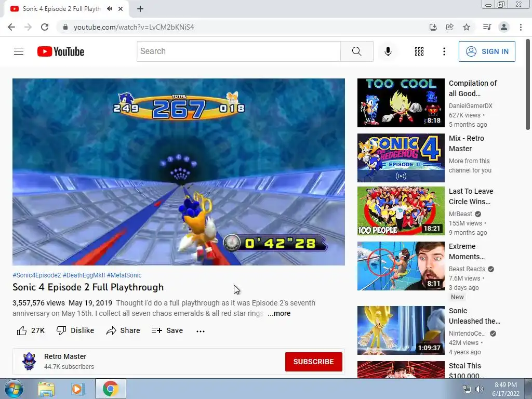This screenshot has width=532, height=399.
Task: Share the video using Share arrow
Action: pos(111,330)
